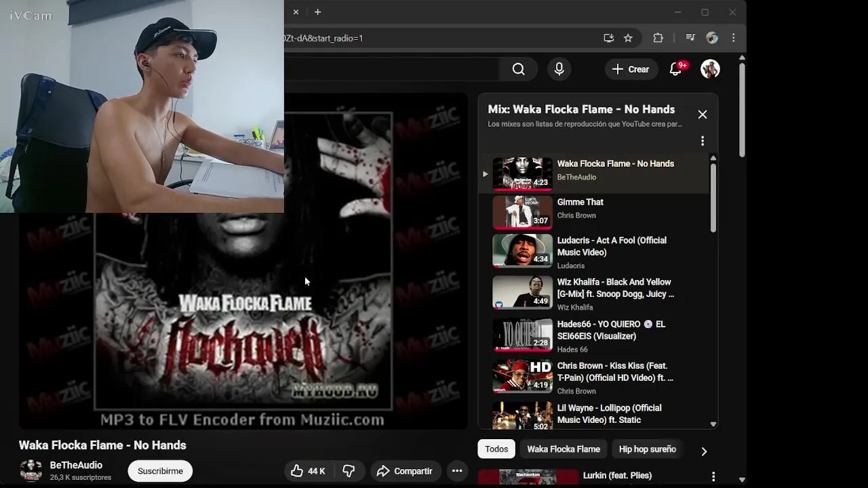Click the playlist scrollbar up arrow
This screenshot has height=488, width=868.
(x=713, y=158)
